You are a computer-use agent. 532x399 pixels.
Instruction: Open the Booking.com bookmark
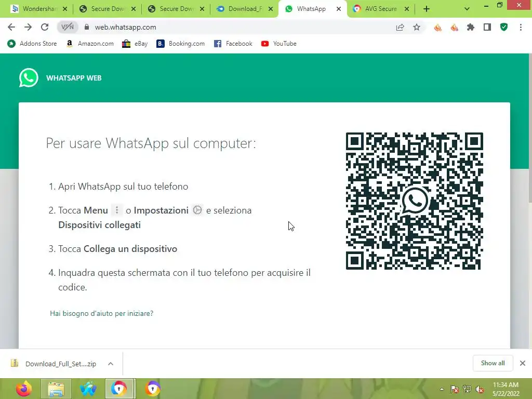pyautogui.click(x=180, y=44)
